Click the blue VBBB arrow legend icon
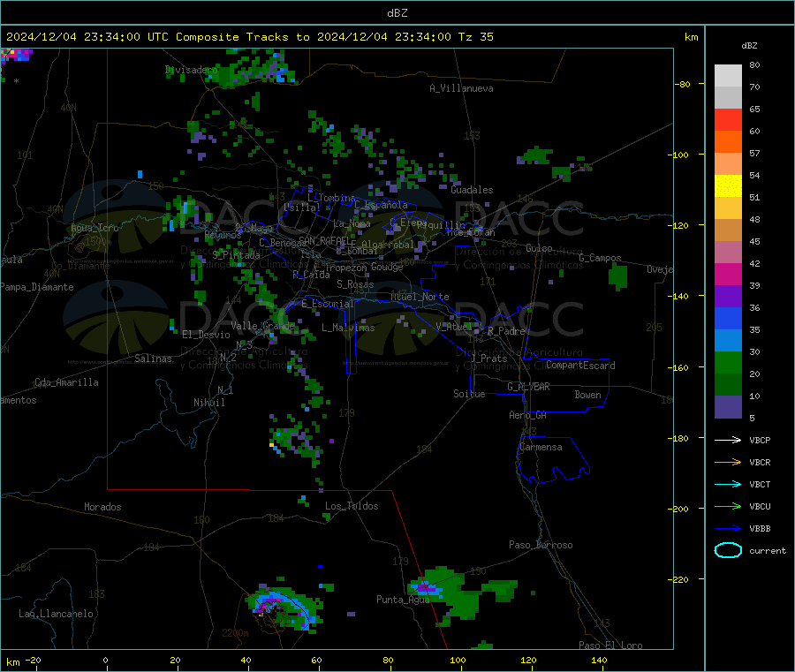This screenshot has height=672, width=795. pyautogui.click(x=728, y=529)
